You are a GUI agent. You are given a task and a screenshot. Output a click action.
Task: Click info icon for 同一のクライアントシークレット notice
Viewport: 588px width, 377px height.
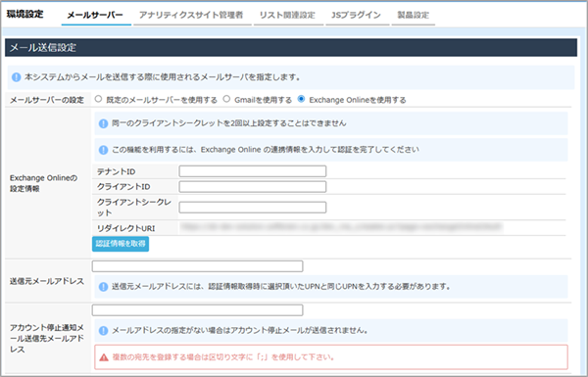tap(103, 123)
